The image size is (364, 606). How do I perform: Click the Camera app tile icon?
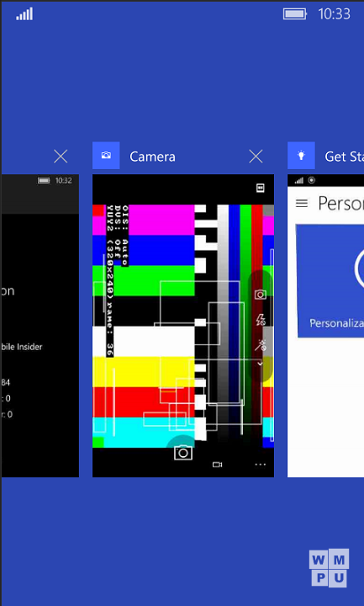pos(106,156)
